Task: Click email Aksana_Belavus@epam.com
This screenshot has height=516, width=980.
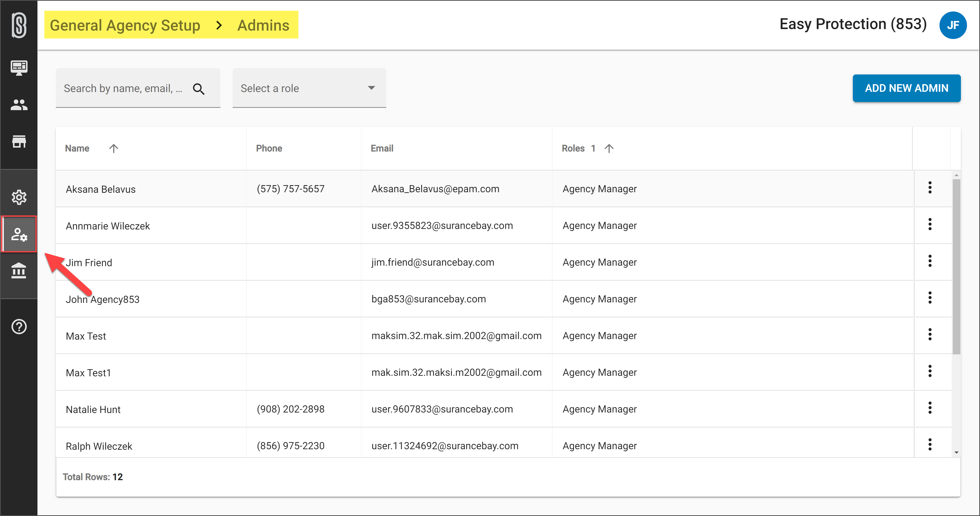Action: [435, 189]
